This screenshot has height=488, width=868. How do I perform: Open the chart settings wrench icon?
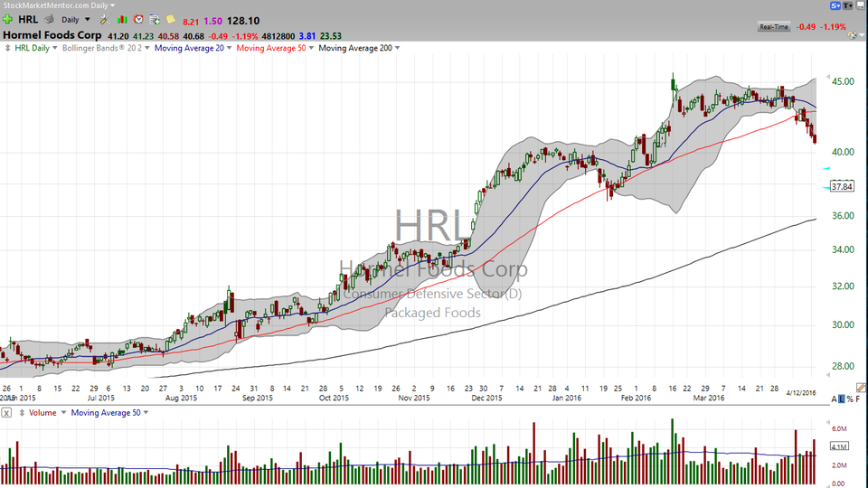[x=105, y=19]
